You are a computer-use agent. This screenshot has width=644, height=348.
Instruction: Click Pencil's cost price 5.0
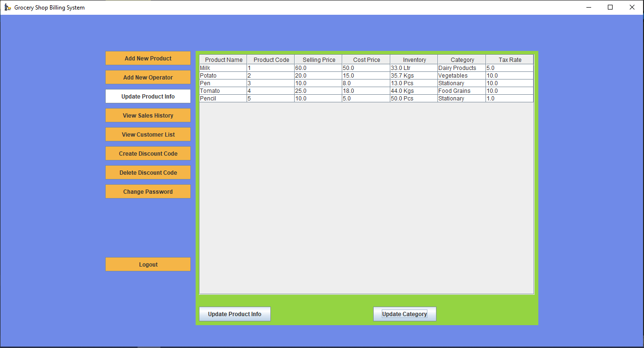(366, 99)
